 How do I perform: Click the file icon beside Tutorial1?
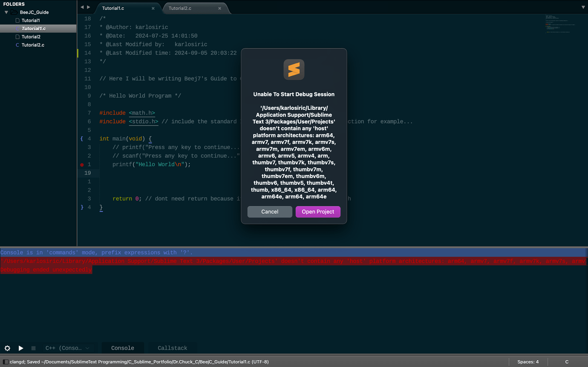point(17,20)
